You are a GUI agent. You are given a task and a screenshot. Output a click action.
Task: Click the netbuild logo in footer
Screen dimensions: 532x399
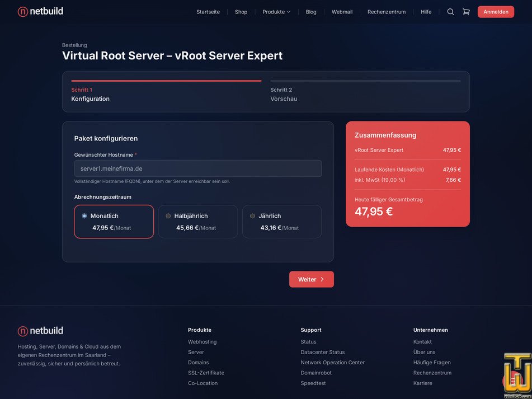click(40, 331)
